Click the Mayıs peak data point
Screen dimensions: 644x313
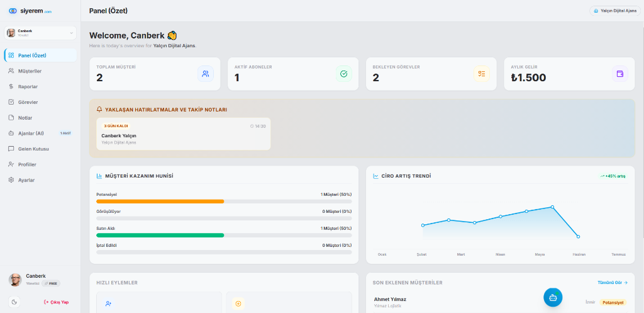click(x=552, y=207)
